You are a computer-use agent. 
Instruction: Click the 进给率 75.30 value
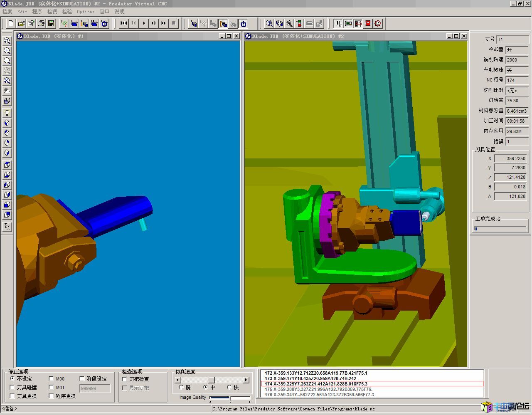[x=517, y=101]
